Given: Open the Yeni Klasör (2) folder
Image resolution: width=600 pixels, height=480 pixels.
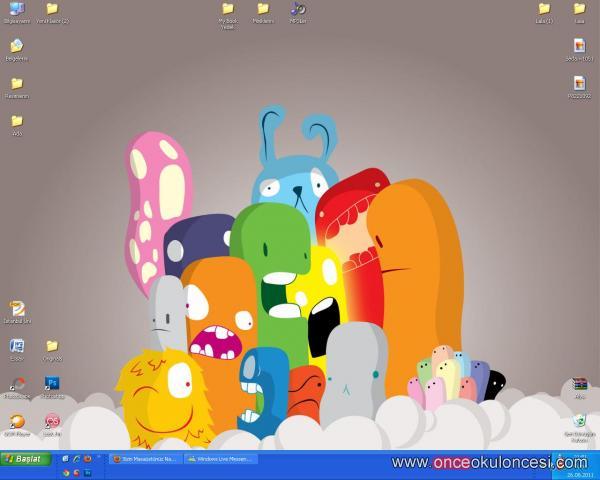Looking at the screenshot, I should point(52,10).
